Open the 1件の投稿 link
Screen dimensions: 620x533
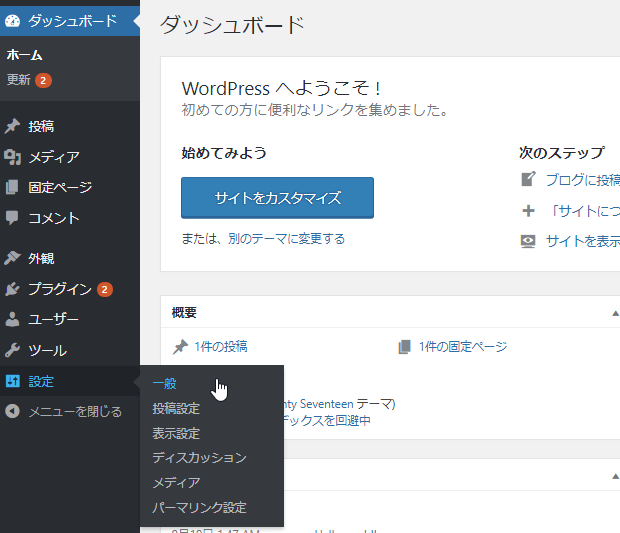tap(221, 347)
